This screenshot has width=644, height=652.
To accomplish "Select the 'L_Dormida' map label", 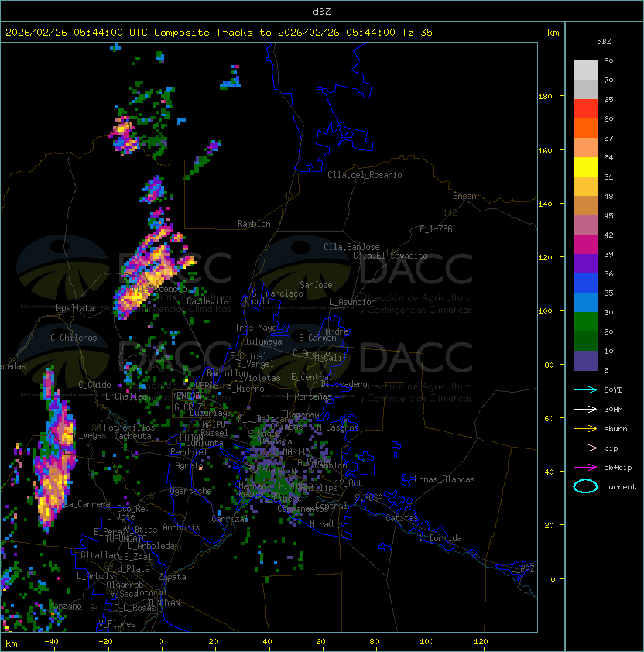I will coord(440,538).
